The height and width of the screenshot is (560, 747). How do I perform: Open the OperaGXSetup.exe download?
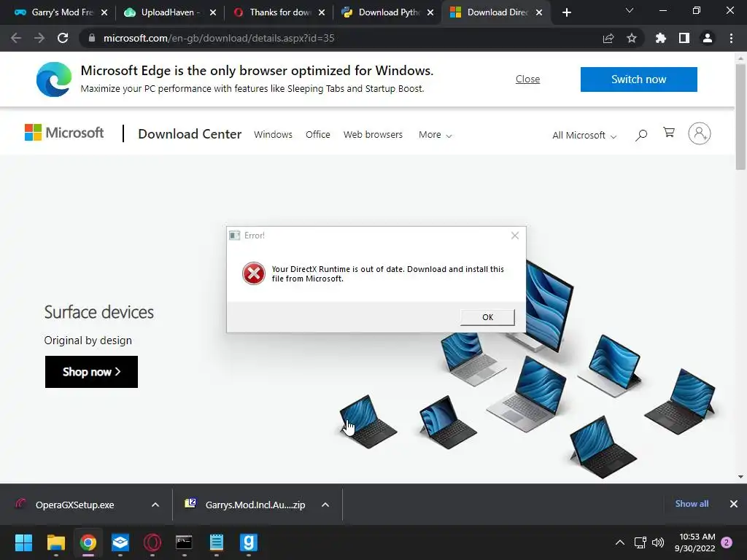tap(75, 505)
